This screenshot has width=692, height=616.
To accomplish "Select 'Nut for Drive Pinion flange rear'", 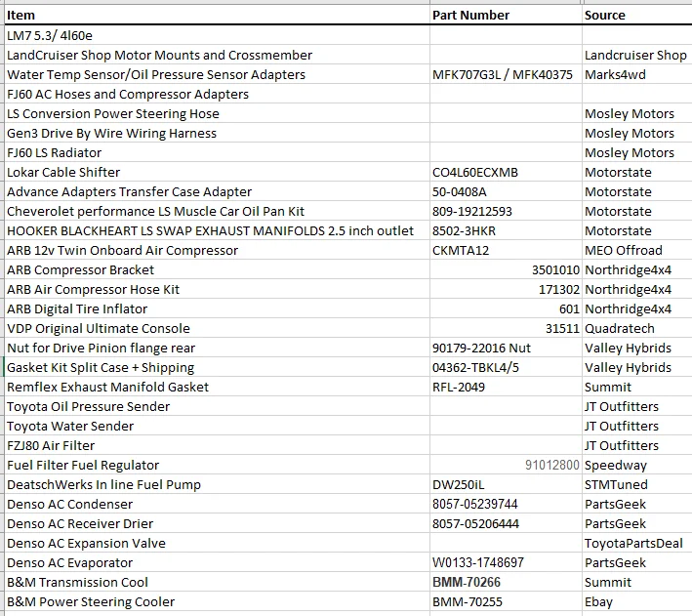I will tap(217, 348).
